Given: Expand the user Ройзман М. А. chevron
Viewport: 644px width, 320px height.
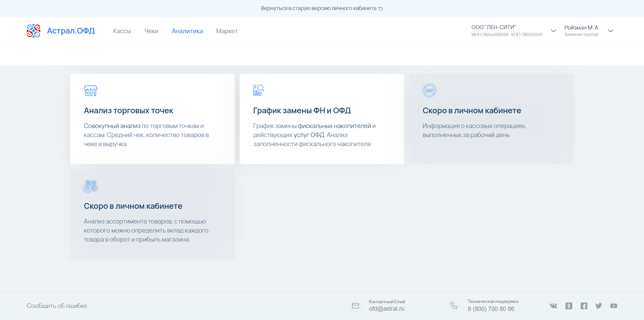Looking at the screenshot, I should (x=610, y=31).
